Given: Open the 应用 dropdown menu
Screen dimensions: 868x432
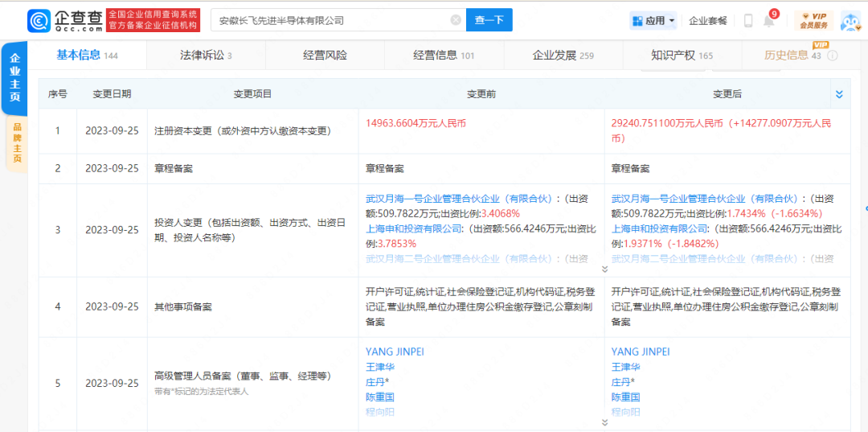Looking at the screenshot, I should (653, 20).
